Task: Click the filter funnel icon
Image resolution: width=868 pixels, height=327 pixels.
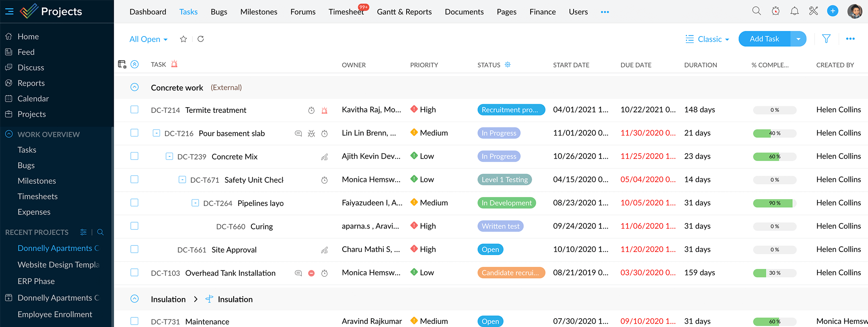Action: [826, 39]
